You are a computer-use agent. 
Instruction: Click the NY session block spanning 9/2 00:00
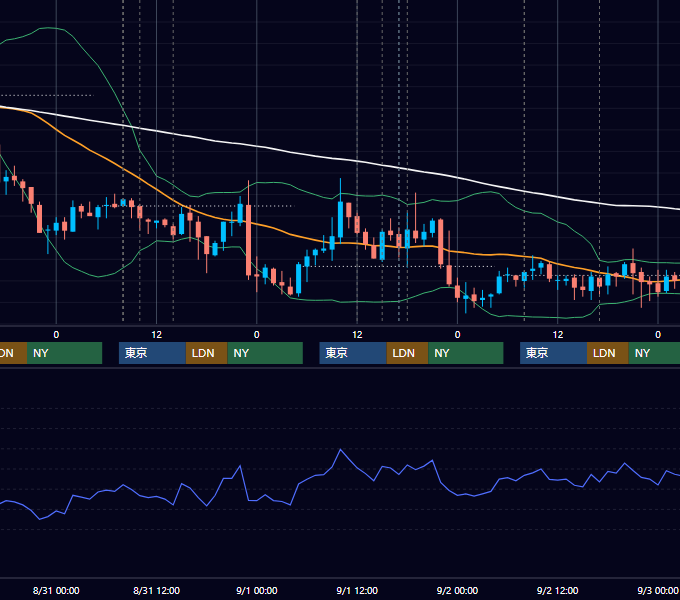466,353
